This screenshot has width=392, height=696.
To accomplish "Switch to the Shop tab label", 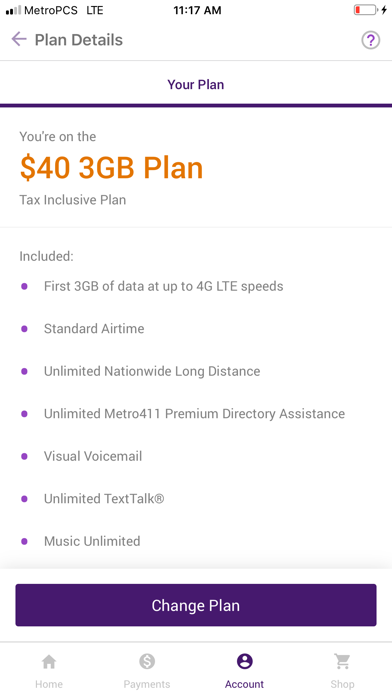I will (342, 684).
